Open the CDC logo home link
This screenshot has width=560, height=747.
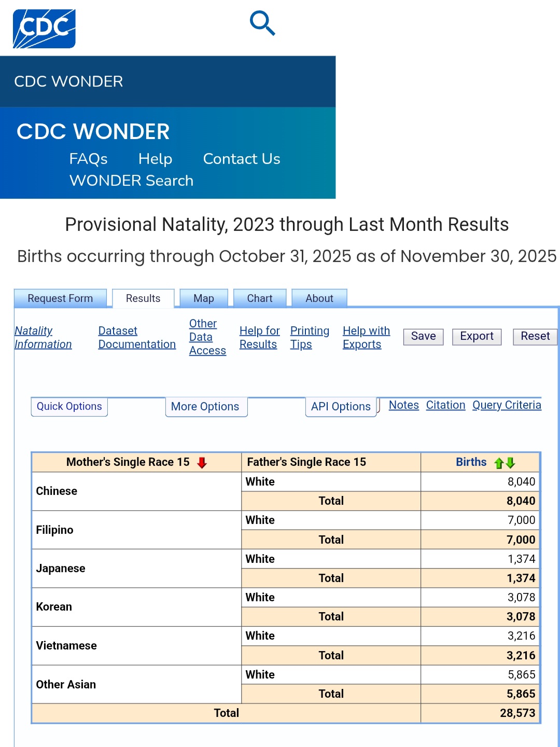click(44, 29)
